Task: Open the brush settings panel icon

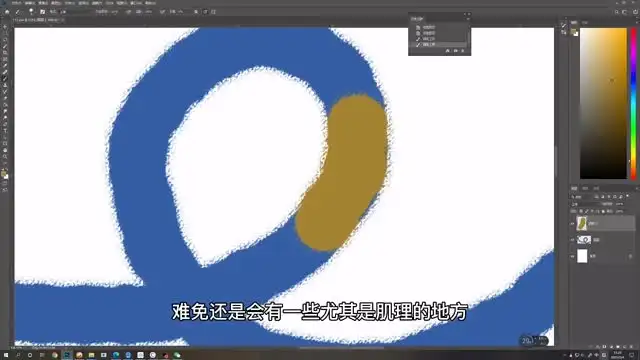Action: click(x=42, y=12)
